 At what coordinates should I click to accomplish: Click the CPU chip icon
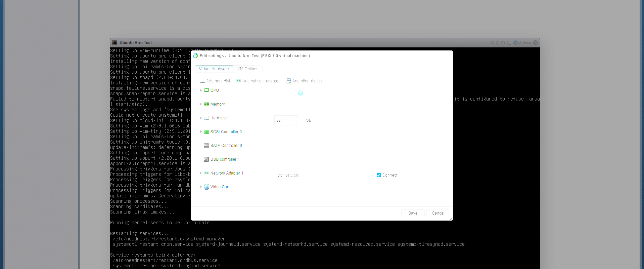(x=206, y=90)
